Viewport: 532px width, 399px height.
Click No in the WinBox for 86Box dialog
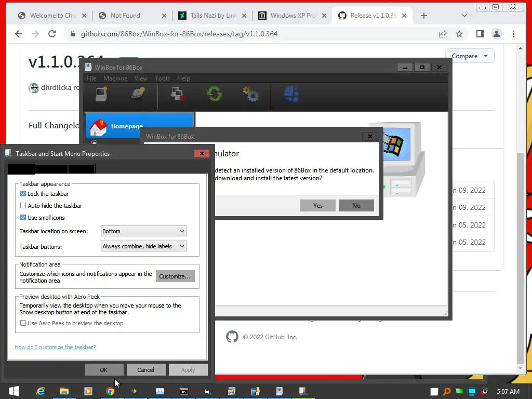click(356, 205)
